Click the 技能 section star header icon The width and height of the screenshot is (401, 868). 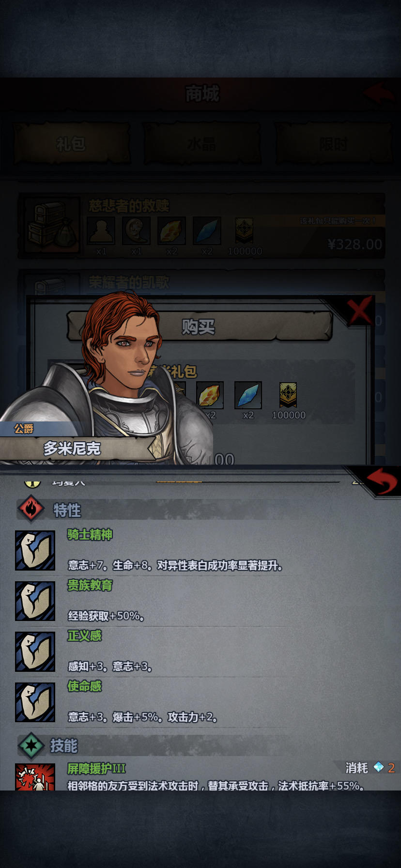pyautogui.click(x=31, y=745)
